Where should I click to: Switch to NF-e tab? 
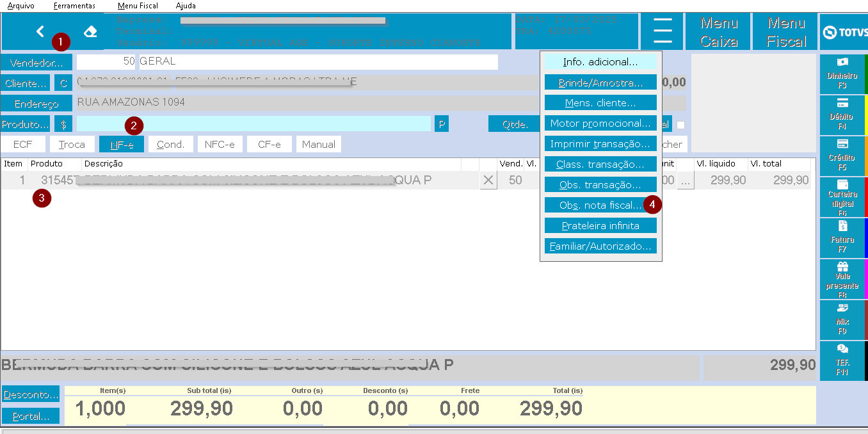coord(122,145)
